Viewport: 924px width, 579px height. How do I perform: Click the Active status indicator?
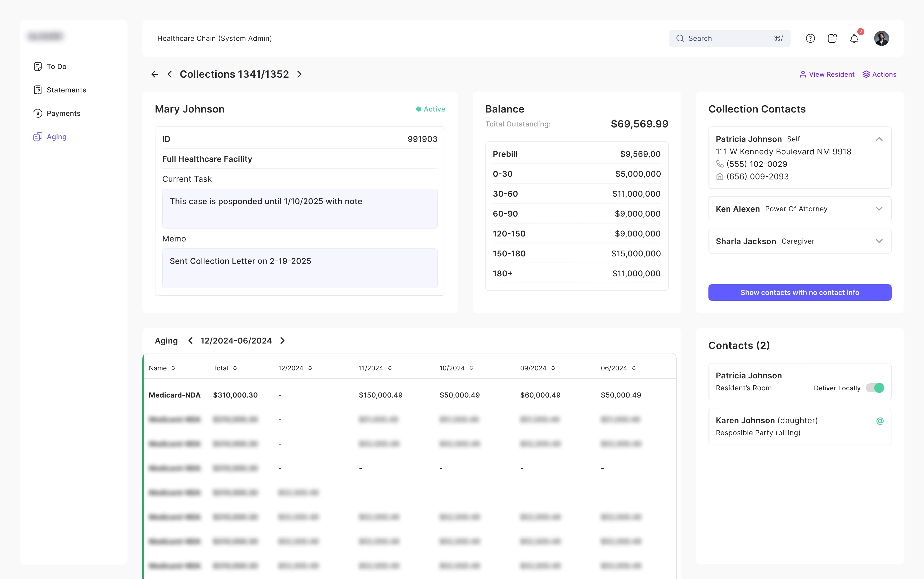click(431, 109)
